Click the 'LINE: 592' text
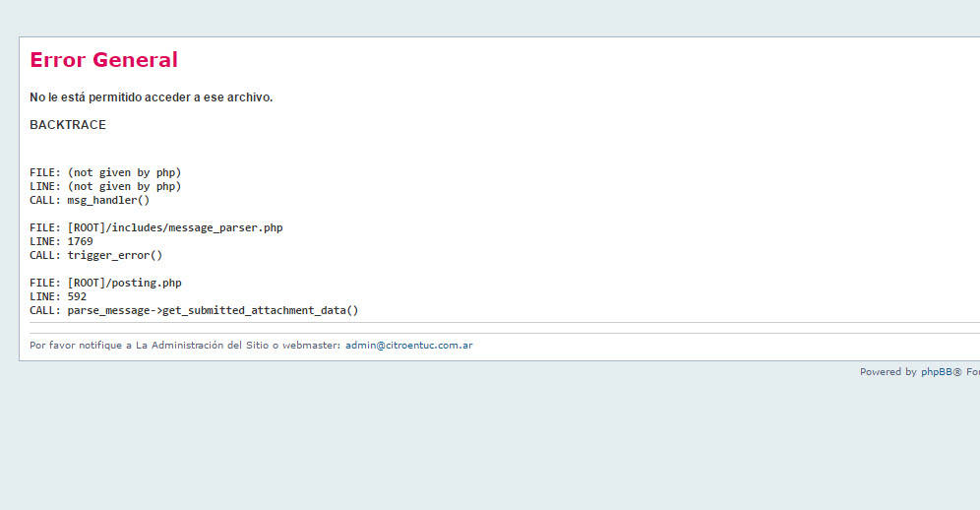Screen dimensions: 980x510 58,296
